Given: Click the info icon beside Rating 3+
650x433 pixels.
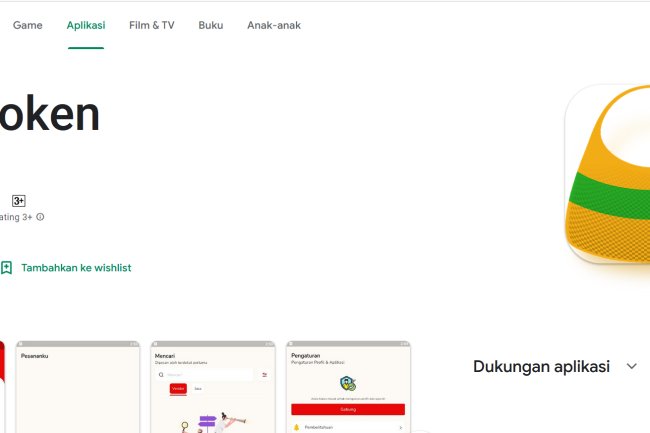Looking at the screenshot, I should pos(41,217).
